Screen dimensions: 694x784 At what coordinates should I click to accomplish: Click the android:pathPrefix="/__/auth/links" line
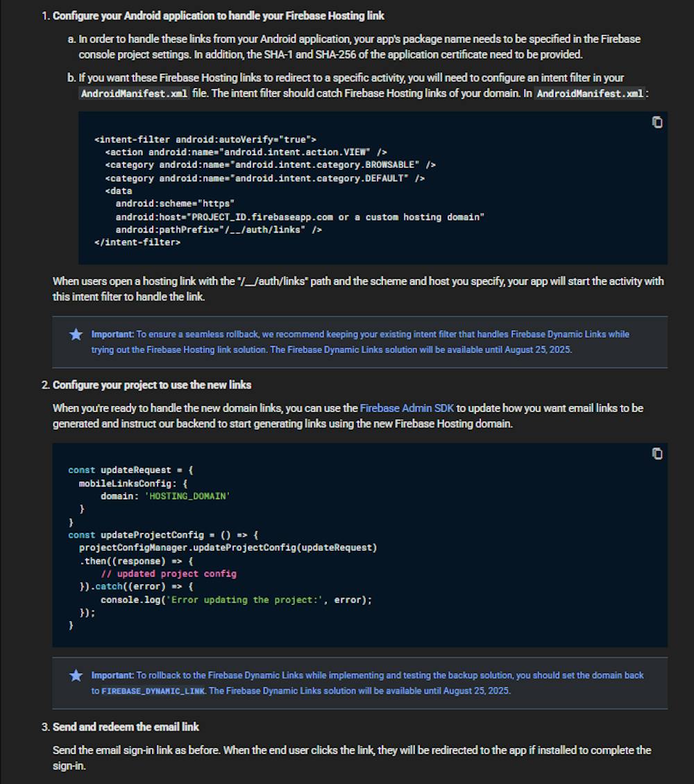219,230
